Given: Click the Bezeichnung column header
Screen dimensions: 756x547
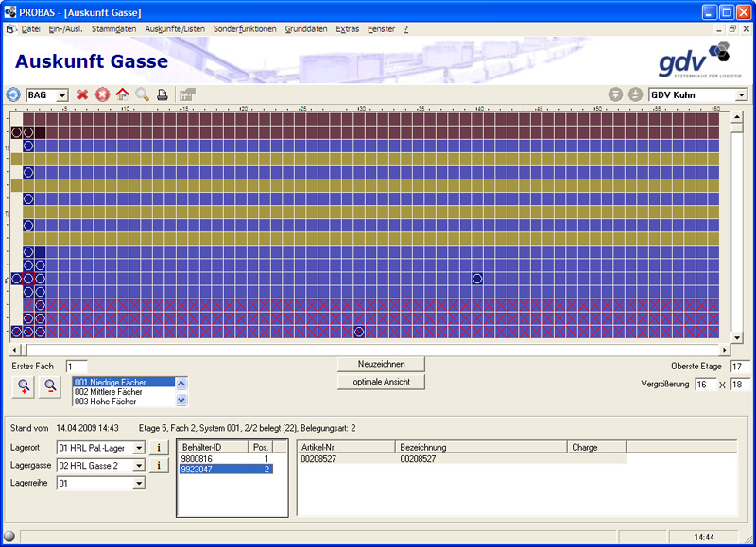Looking at the screenshot, I should click(x=481, y=447).
